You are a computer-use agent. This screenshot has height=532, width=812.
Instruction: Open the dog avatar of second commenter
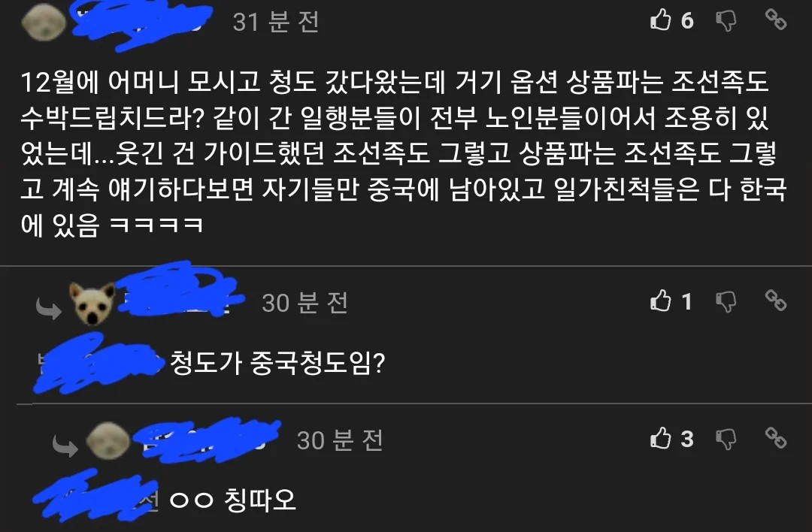point(92,304)
